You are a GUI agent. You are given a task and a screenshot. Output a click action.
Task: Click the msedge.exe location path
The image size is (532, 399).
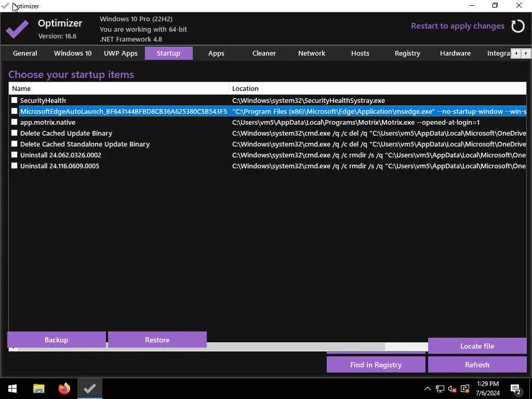tap(379, 111)
